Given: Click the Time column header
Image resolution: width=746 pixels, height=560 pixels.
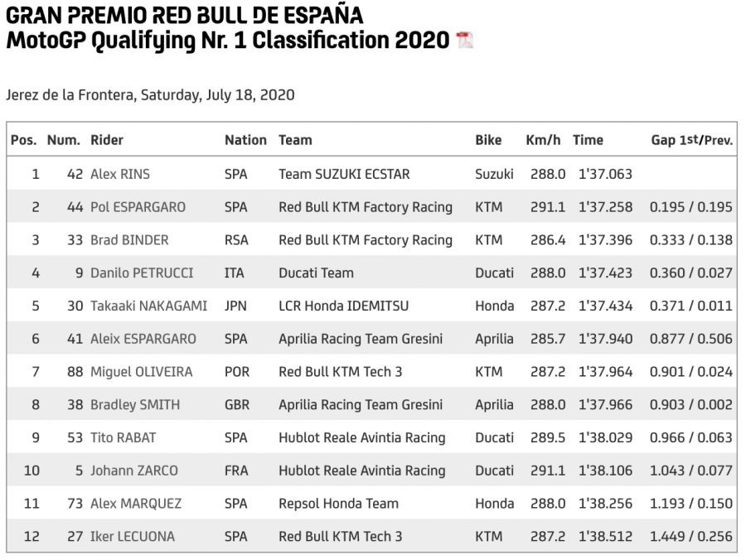Looking at the screenshot, I should 588,140.
